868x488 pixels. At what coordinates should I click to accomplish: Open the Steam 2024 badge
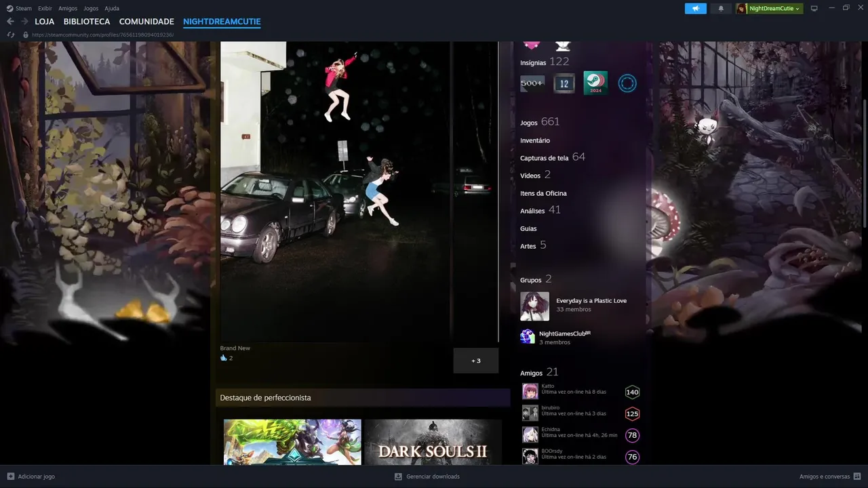[595, 83]
